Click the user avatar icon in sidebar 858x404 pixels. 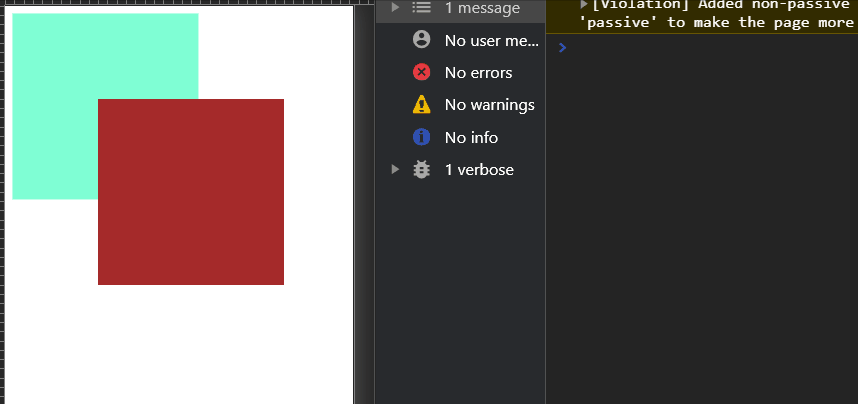421,39
